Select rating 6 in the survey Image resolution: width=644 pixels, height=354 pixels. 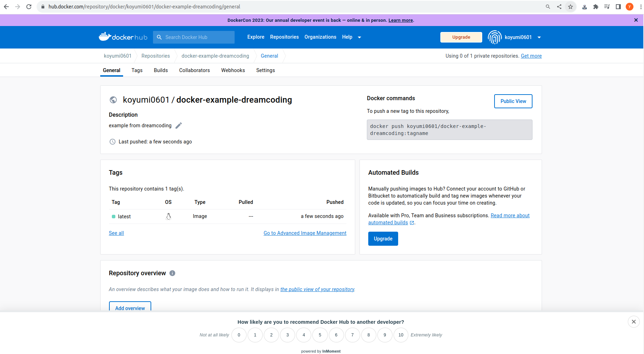click(336, 335)
